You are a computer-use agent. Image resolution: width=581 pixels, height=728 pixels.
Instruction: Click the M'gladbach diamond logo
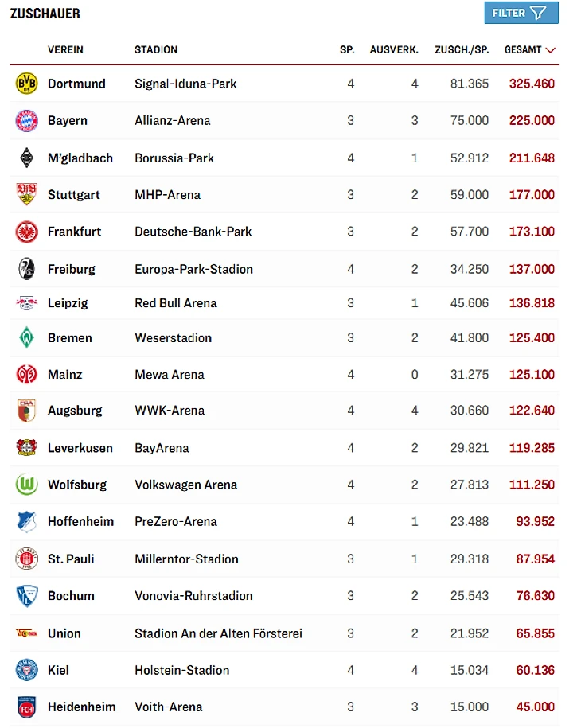pyautogui.click(x=26, y=158)
